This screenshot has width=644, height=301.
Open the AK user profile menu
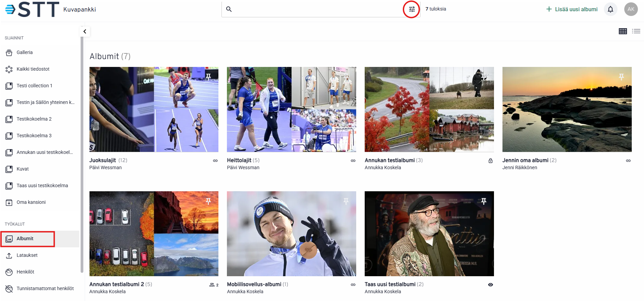(631, 10)
